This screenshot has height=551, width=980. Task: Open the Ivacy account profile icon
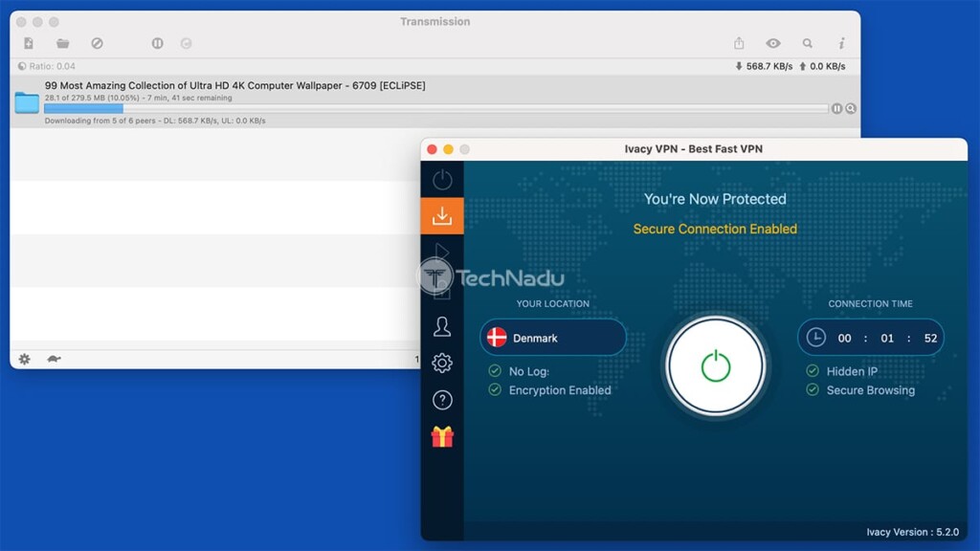coord(442,326)
